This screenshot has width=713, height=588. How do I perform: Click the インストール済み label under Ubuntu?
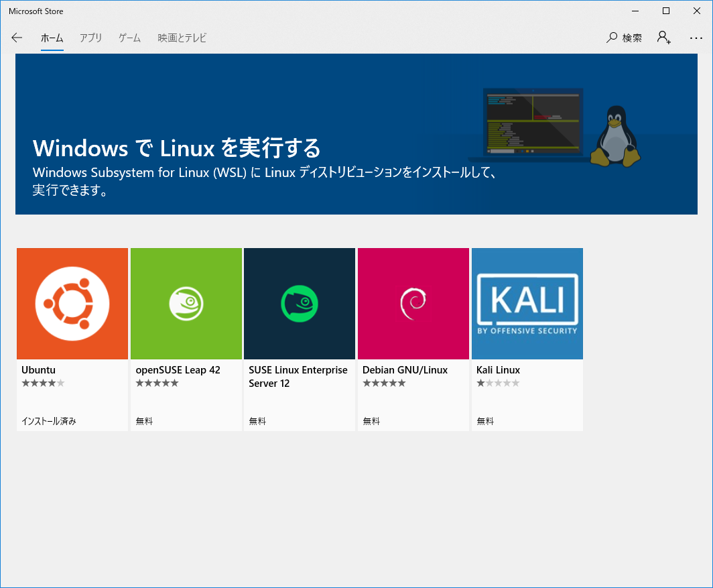pyautogui.click(x=49, y=422)
